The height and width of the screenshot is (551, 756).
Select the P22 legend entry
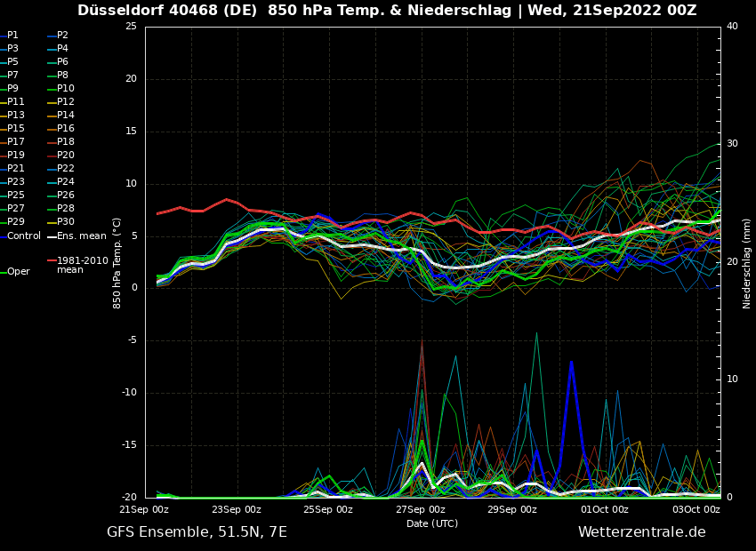point(66,169)
